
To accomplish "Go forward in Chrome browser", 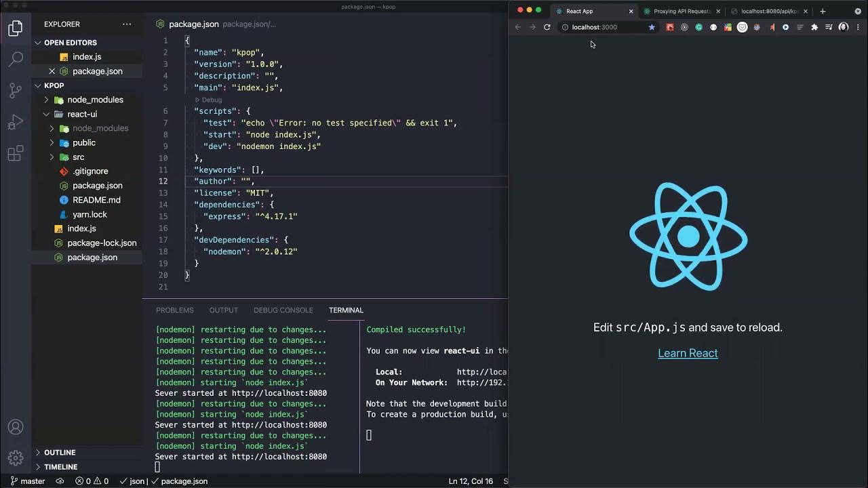I will pos(532,27).
